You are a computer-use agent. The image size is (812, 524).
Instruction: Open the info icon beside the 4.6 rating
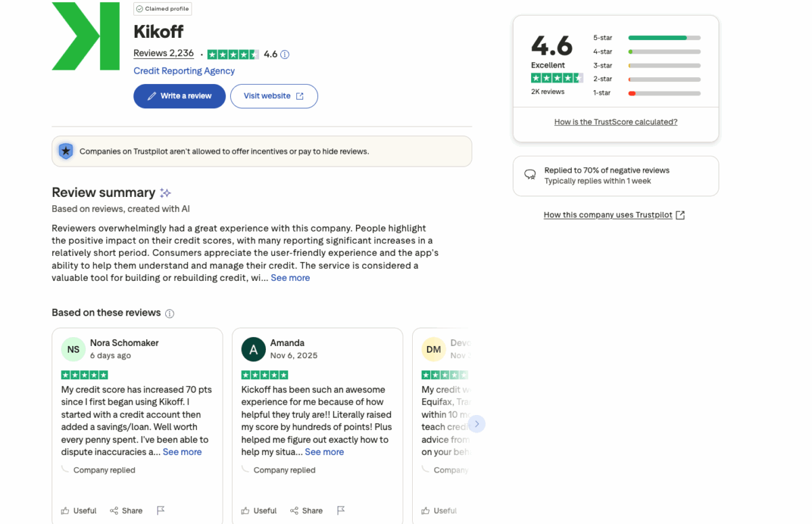[x=285, y=54]
